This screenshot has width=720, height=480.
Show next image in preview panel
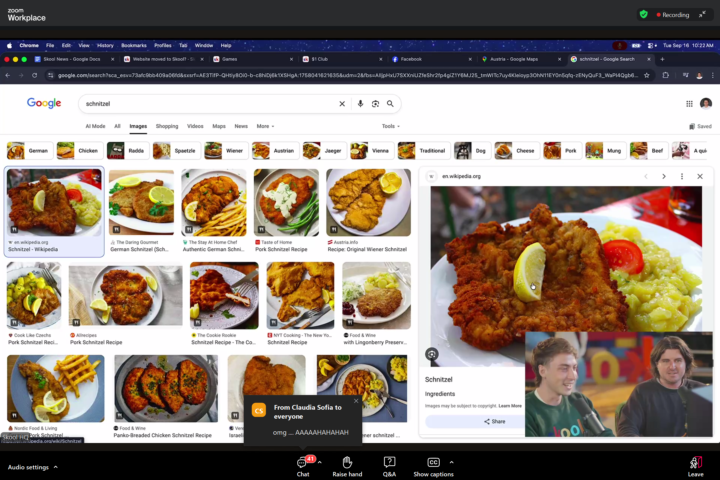click(664, 176)
